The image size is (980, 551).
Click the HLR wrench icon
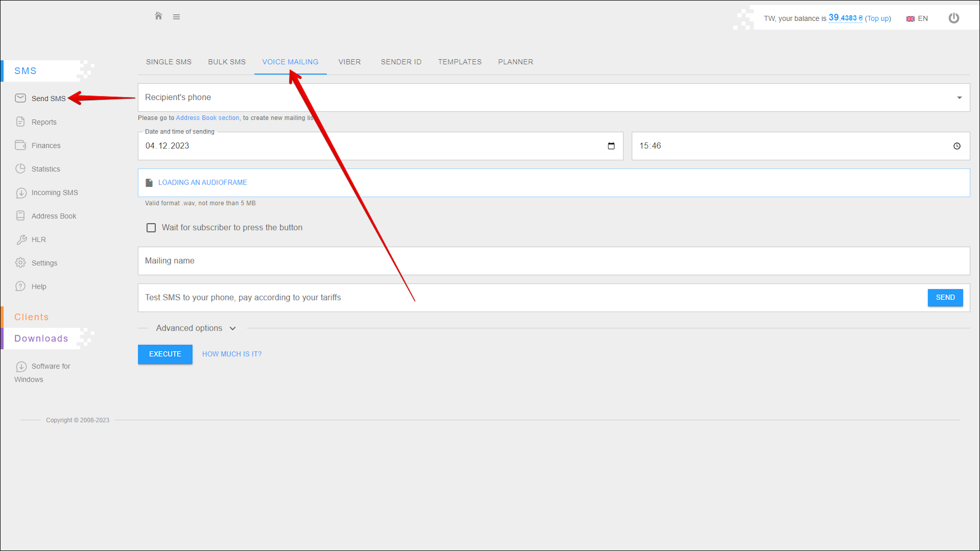click(21, 239)
